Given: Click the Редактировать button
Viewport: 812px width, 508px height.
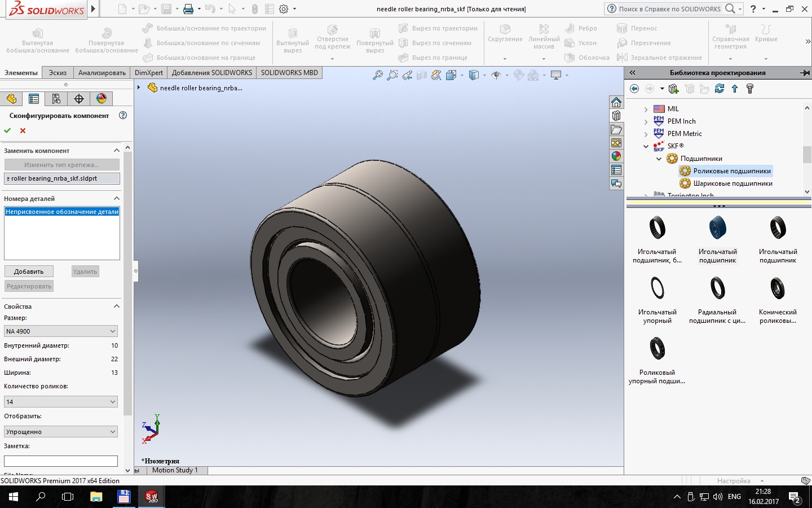Looking at the screenshot, I should click(x=29, y=286).
